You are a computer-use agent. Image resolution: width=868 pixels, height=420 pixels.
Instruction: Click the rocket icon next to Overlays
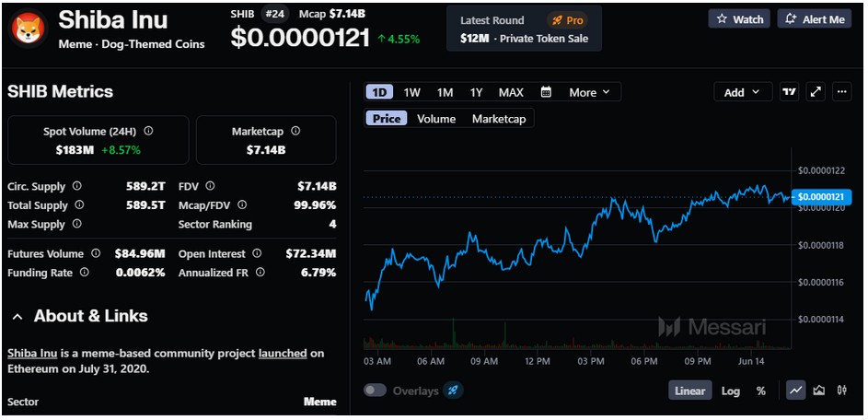(x=453, y=391)
